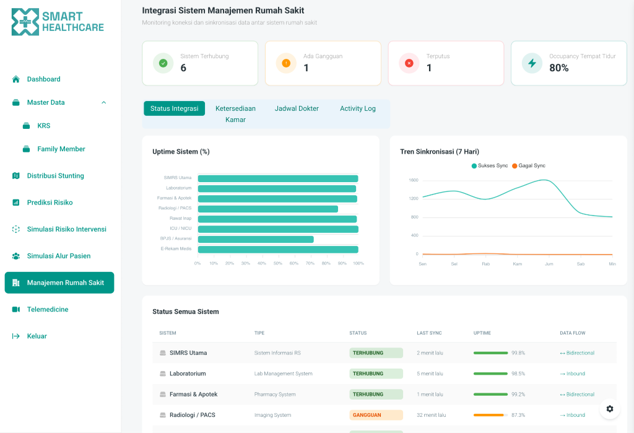This screenshot has height=433, width=634.
Task: Click the '32 menit lalu' last sync cell
Action: pyautogui.click(x=431, y=415)
